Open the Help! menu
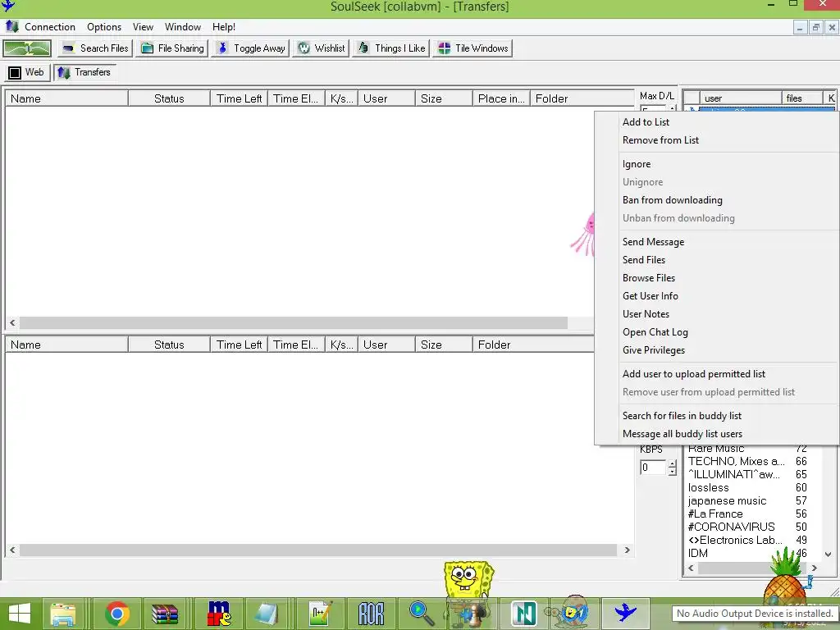This screenshot has height=630, width=840. click(224, 27)
